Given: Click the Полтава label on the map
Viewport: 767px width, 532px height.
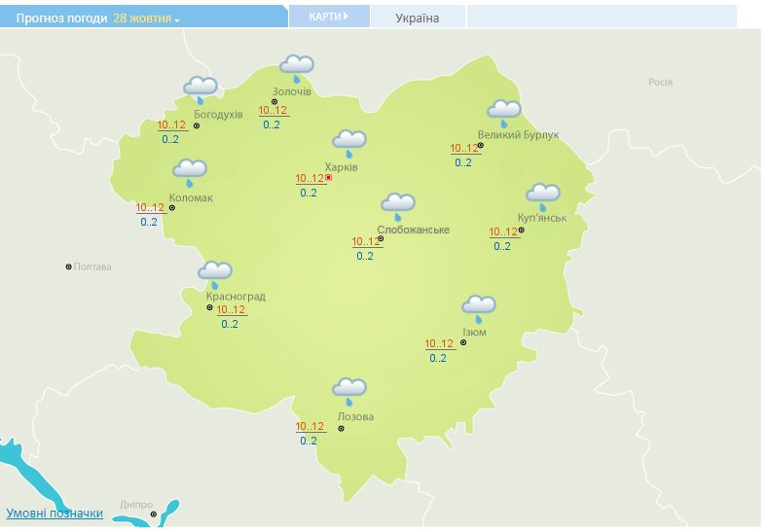Looking at the screenshot, I should (92, 266).
